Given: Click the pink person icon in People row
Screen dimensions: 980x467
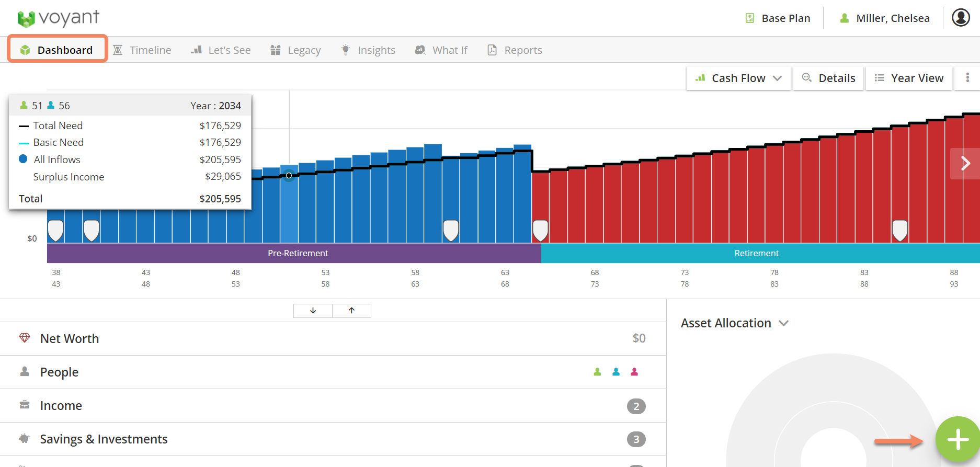Looking at the screenshot, I should [x=634, y=372].
